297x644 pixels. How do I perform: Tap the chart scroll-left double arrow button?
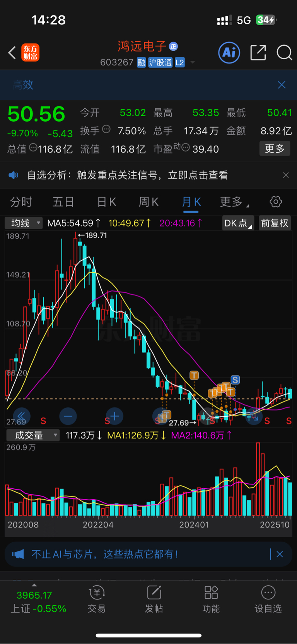[22, 416]
